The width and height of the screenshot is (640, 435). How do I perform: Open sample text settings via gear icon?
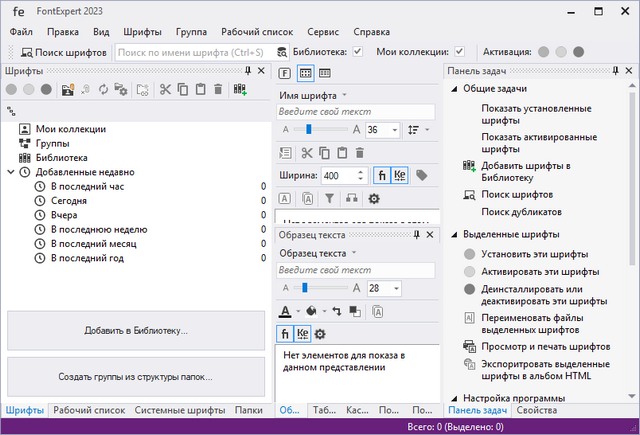coord(320,333)
